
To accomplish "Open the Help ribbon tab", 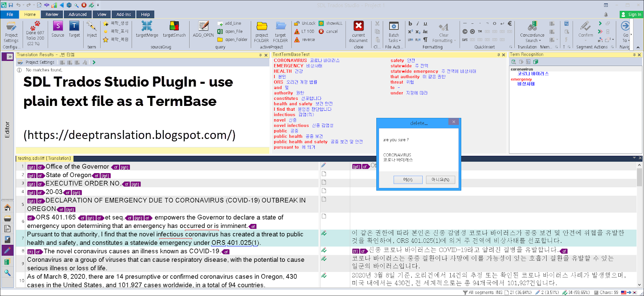I will (x=145, y=14).
